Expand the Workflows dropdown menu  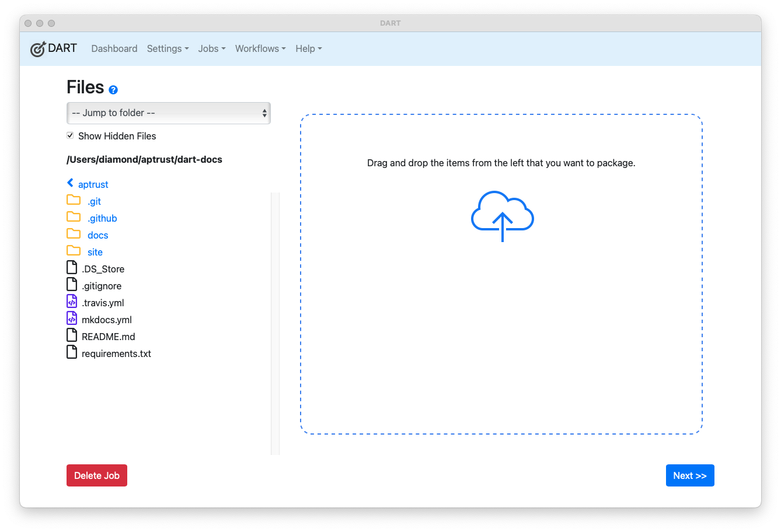coord(260,49)
